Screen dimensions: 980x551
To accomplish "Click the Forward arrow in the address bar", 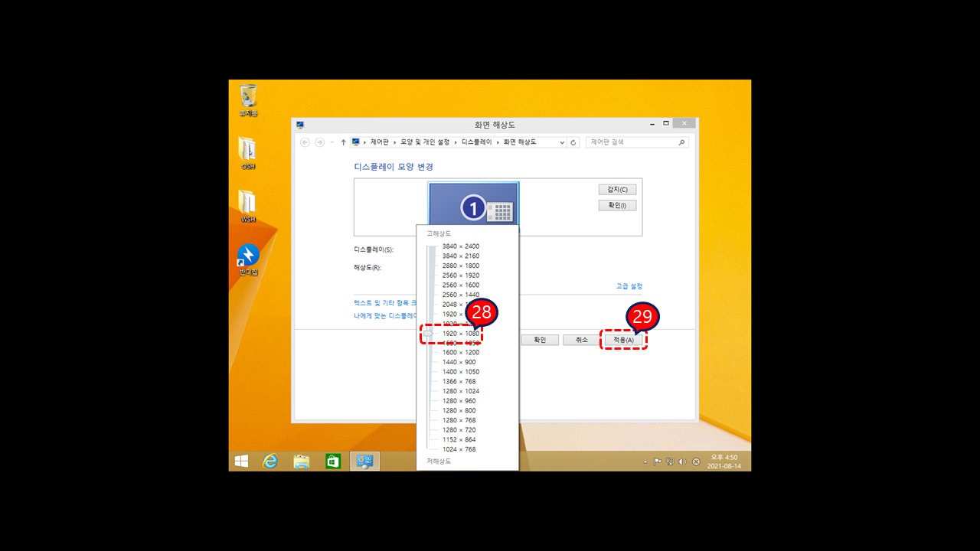I will click(x=319, y=142).
